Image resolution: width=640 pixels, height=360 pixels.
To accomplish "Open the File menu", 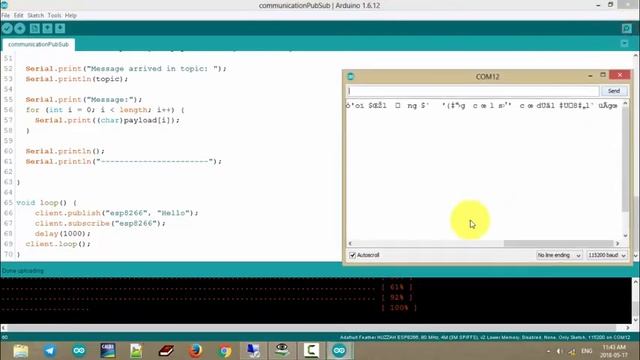I will (x=6, y=16).
